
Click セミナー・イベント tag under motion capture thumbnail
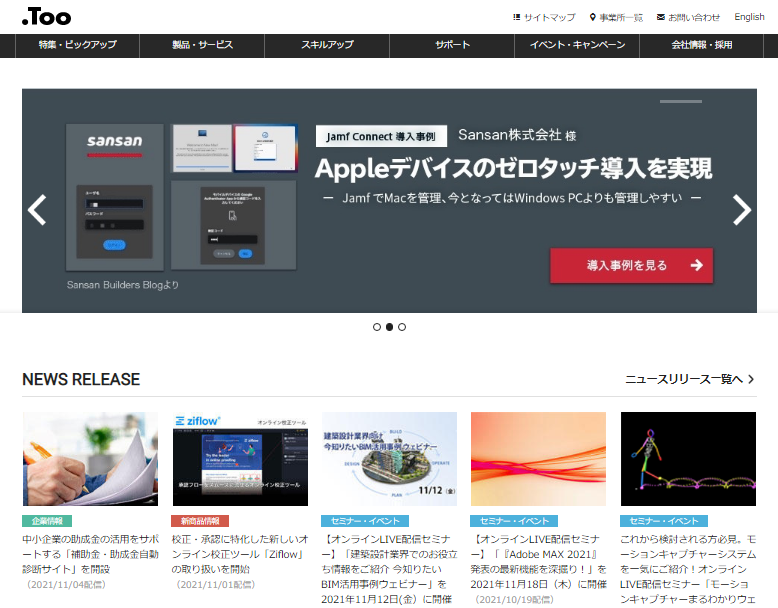click(x=664, y=521)
